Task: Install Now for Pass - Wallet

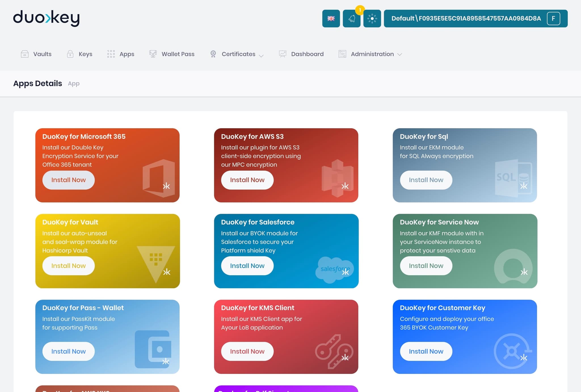Action: click(x=68, y=351)
